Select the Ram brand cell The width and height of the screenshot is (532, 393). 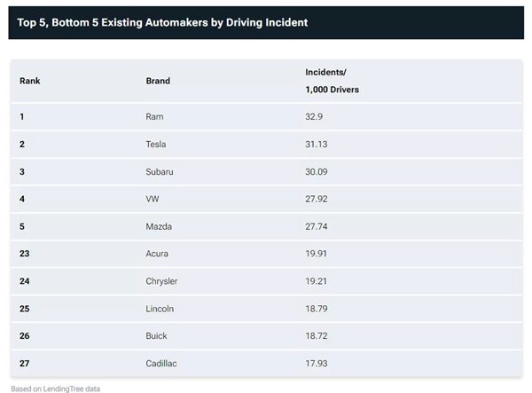[154, 117]
